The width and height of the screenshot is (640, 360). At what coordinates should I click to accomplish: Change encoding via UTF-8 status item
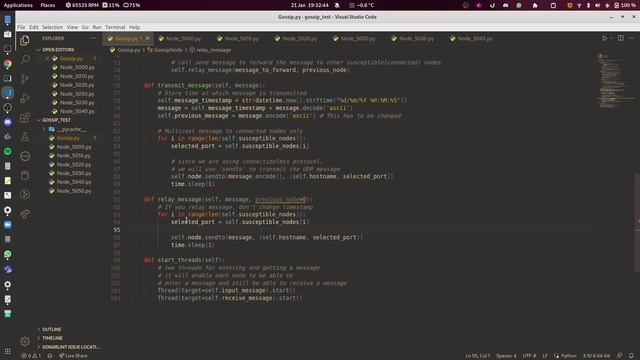pos(529,356)
